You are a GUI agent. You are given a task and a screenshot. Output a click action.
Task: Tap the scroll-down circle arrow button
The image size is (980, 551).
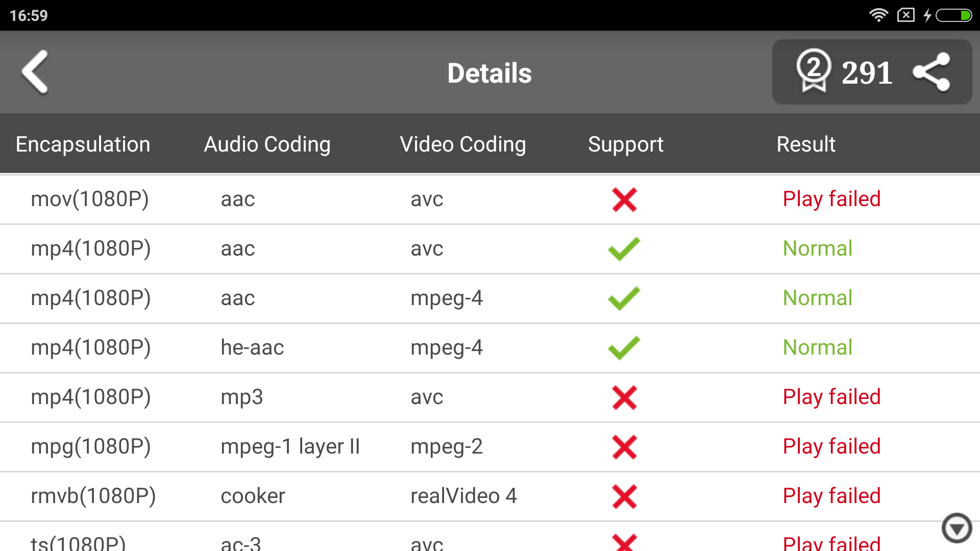(x=957, y=528)
